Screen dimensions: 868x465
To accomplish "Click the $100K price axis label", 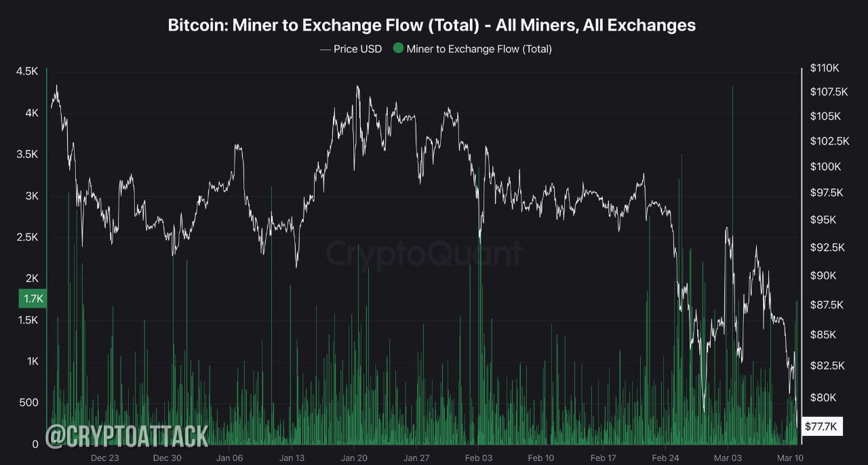I will point(825,167).
